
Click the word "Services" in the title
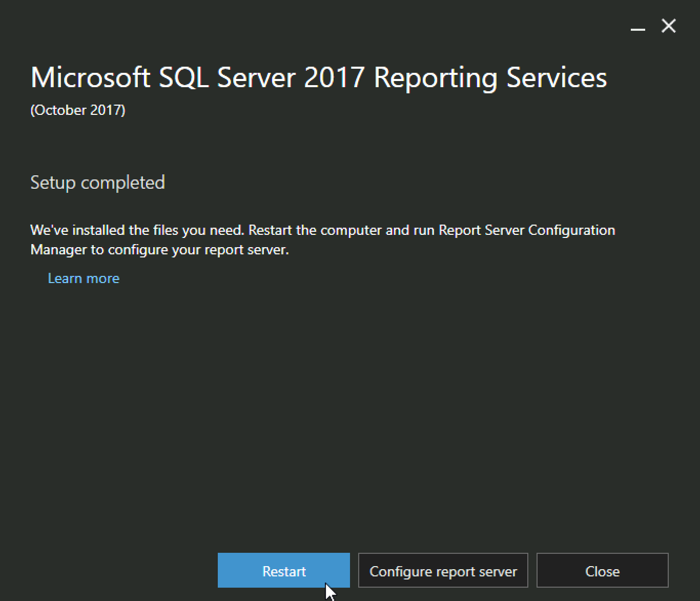[557, 78]
